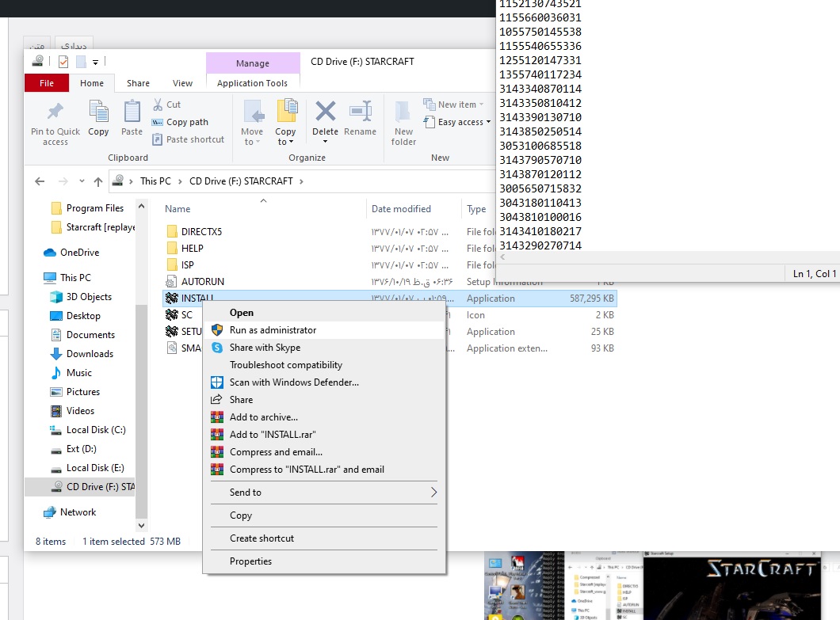Screen dimensions: 840x620
Task: Open the File tab
Action: pos(47,83)
